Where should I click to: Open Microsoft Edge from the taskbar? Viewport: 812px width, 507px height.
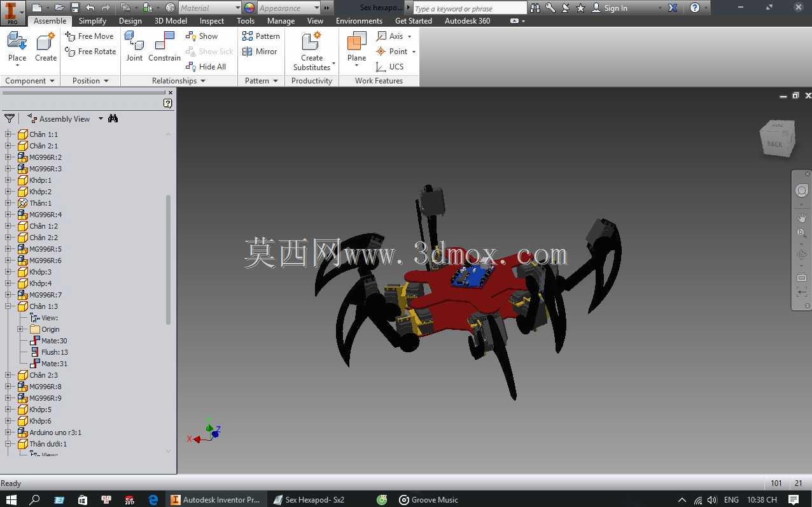click(x=153, y=500)
